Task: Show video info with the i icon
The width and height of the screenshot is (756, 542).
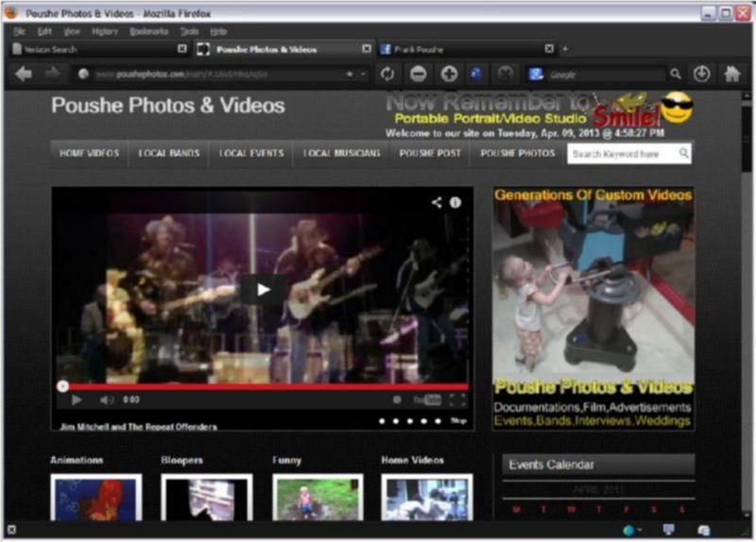Action: (x=455, y=202)
